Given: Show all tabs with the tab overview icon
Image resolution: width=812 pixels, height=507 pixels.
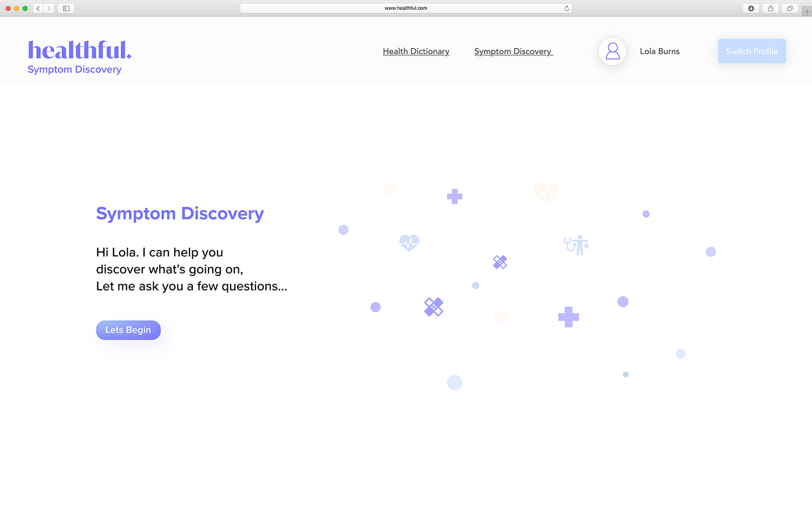Looking at the screenshot, I should [790, 8].
